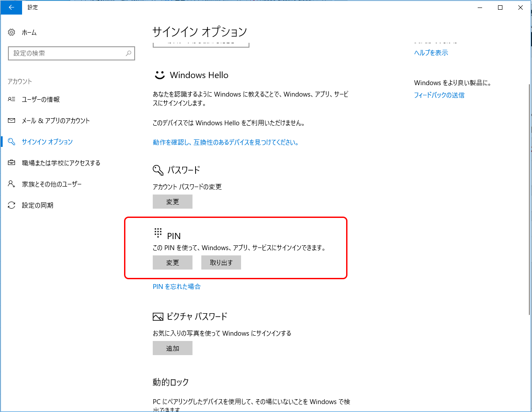Minimize the 設定 window
The image size is (532, 412).
click(x=480, y=7)
